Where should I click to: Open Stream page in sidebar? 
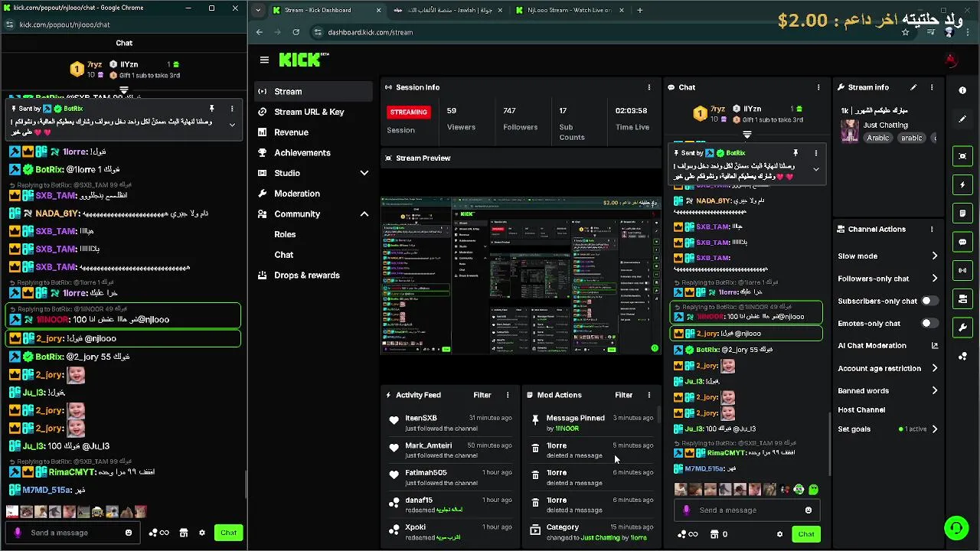click(x=313, y=91)
